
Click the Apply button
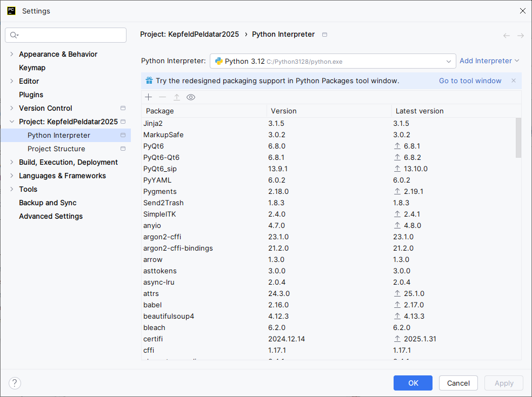(504, 383)
